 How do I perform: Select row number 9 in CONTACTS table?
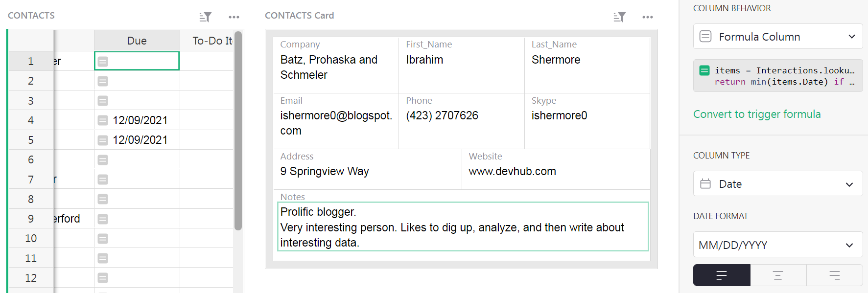coord(31,219)
